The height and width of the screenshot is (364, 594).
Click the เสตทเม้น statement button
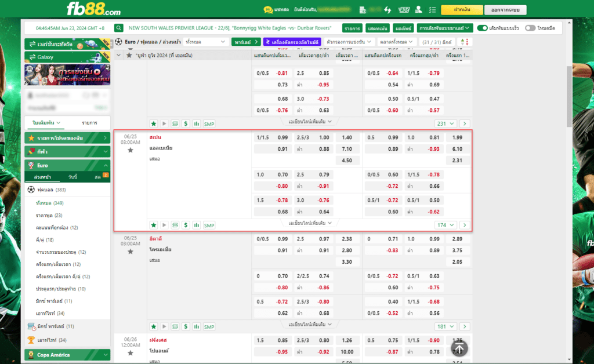[377, 28]
